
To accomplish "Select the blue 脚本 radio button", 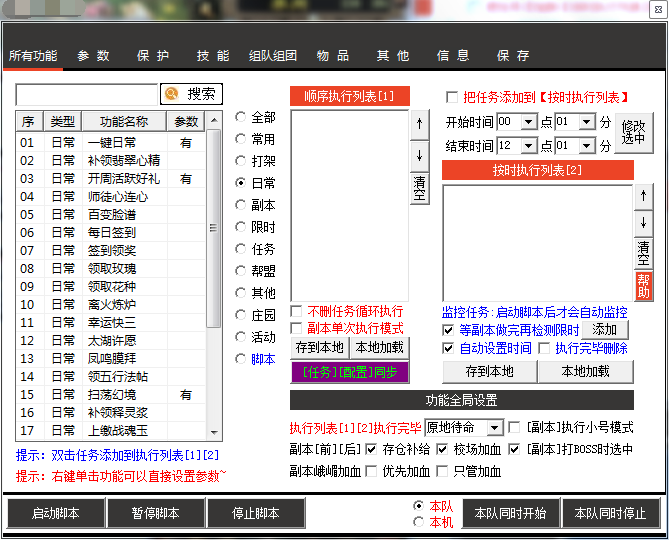I will point(241,359).
